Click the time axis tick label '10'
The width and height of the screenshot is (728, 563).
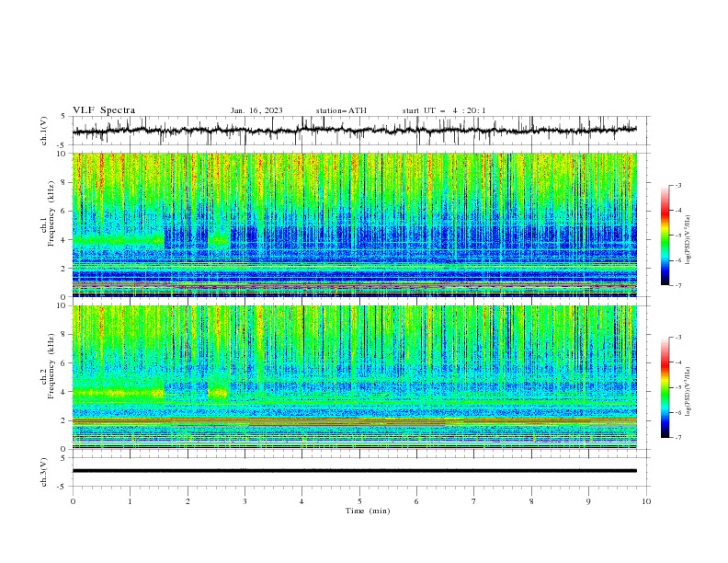pos(646,501)
